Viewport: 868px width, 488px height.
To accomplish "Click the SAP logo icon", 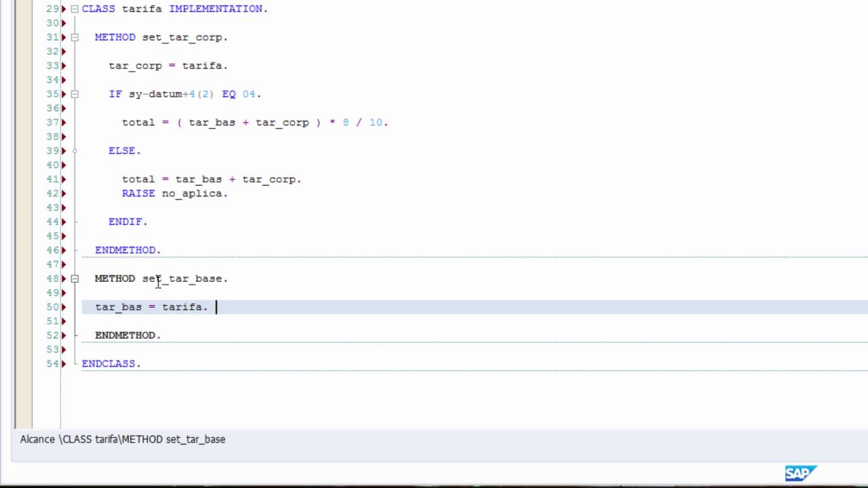I will point(801,473).
